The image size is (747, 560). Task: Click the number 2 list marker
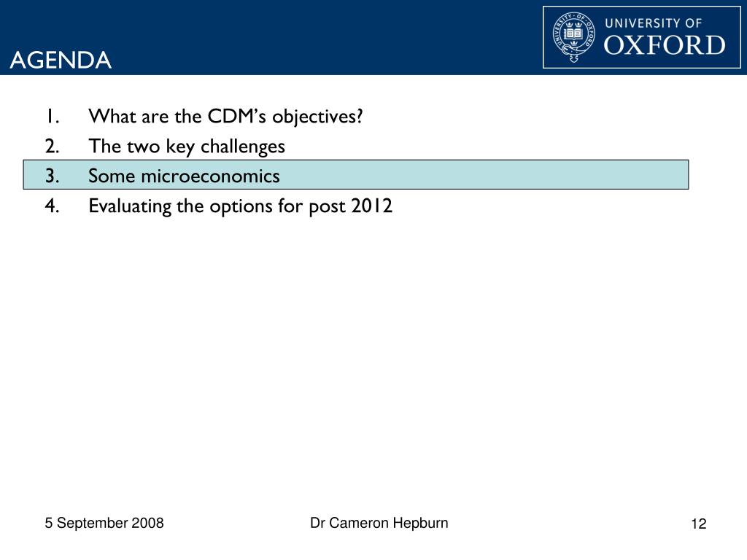(x=53, y=146)
